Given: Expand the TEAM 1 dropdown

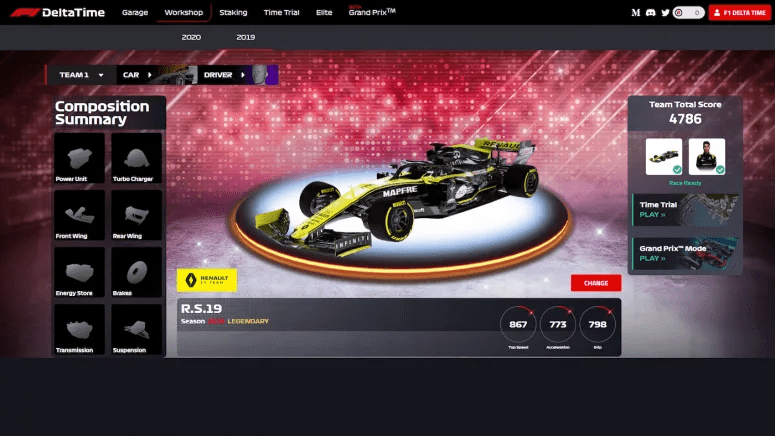Looking at the screenshot, I should [x=82, y=75].
